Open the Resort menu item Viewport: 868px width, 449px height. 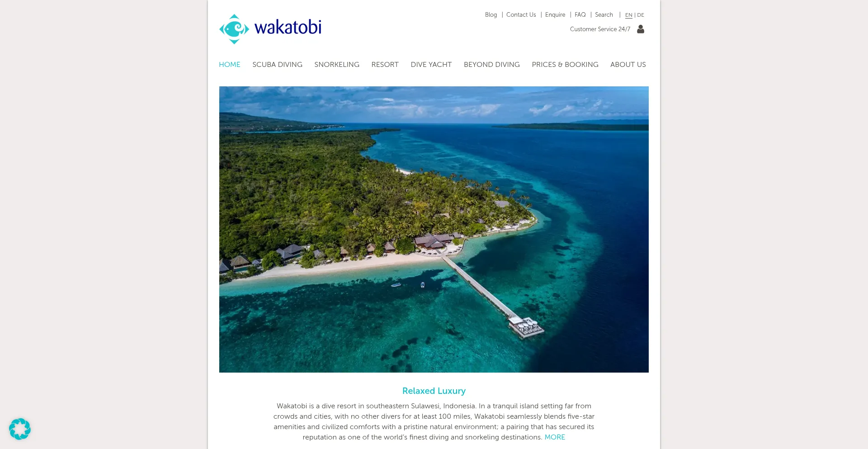(x=385, y=65)
